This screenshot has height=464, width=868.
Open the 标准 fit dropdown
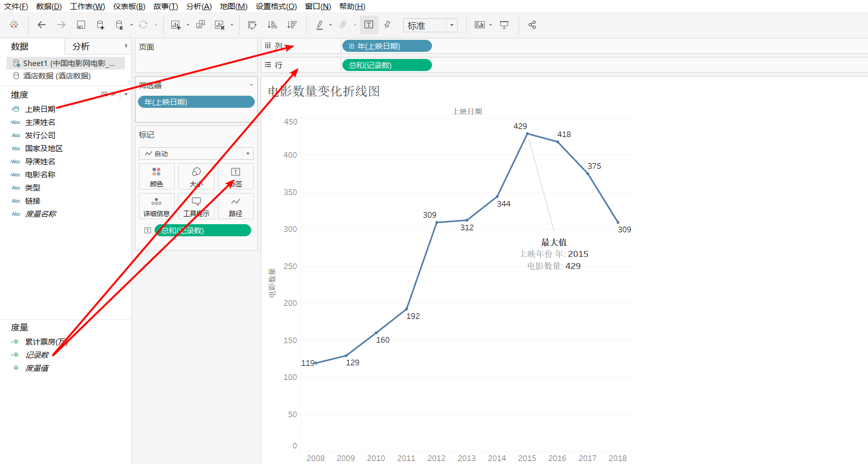pos(430,25)
